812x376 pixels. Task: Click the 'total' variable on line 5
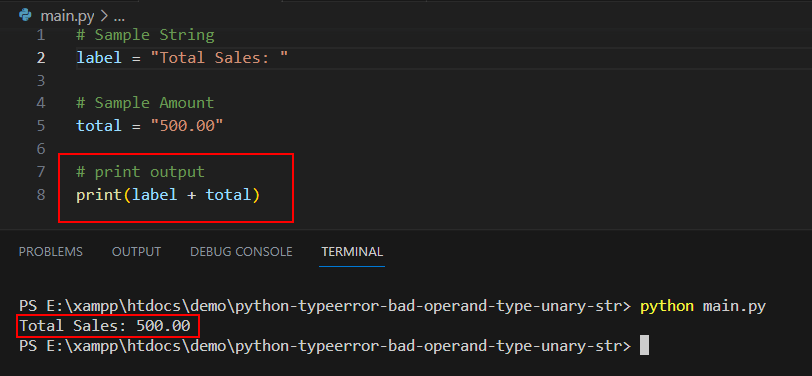99,126
